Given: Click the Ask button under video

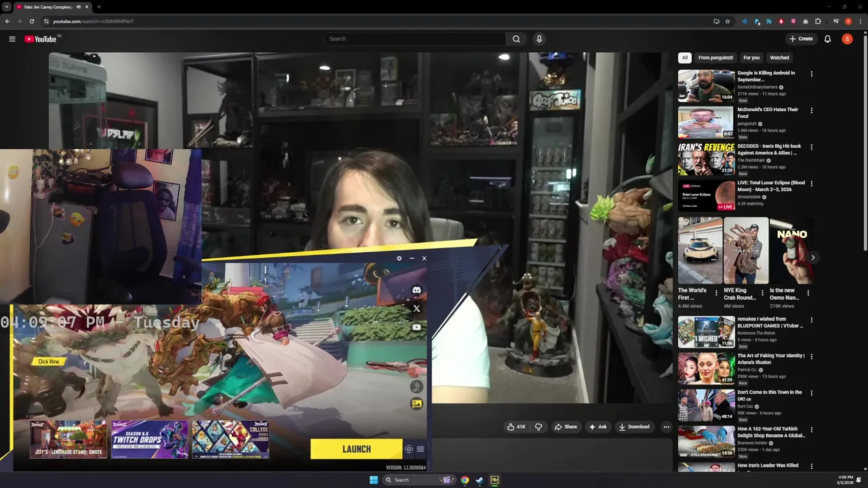Looking at the screenshot, I should (x=597, y=427).
